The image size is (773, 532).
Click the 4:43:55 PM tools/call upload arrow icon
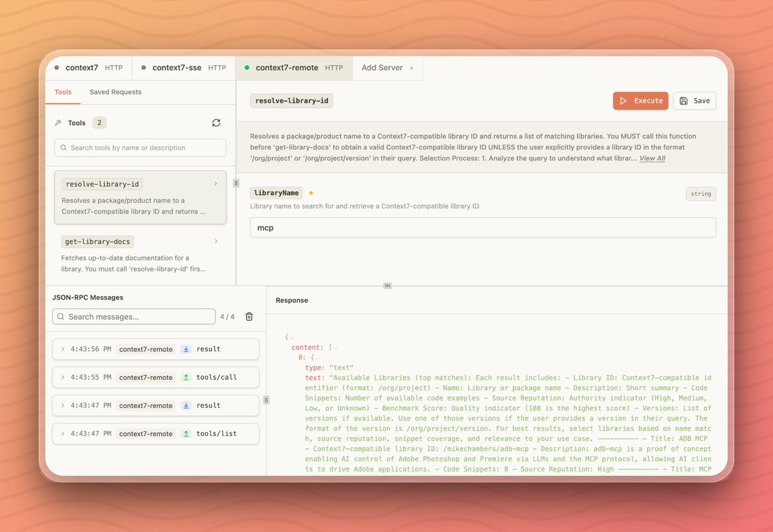click(x=186, y=377)
